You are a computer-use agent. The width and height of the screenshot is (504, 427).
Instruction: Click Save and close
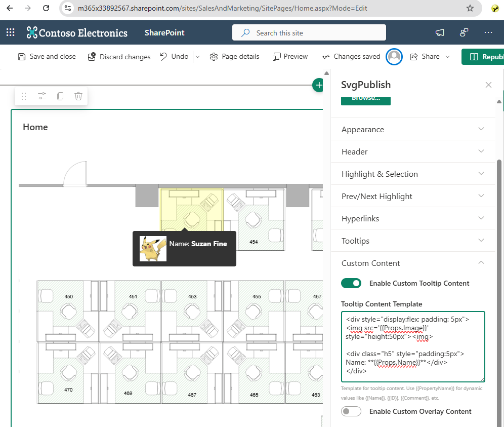pyautogui.click(x=47, y=57)
